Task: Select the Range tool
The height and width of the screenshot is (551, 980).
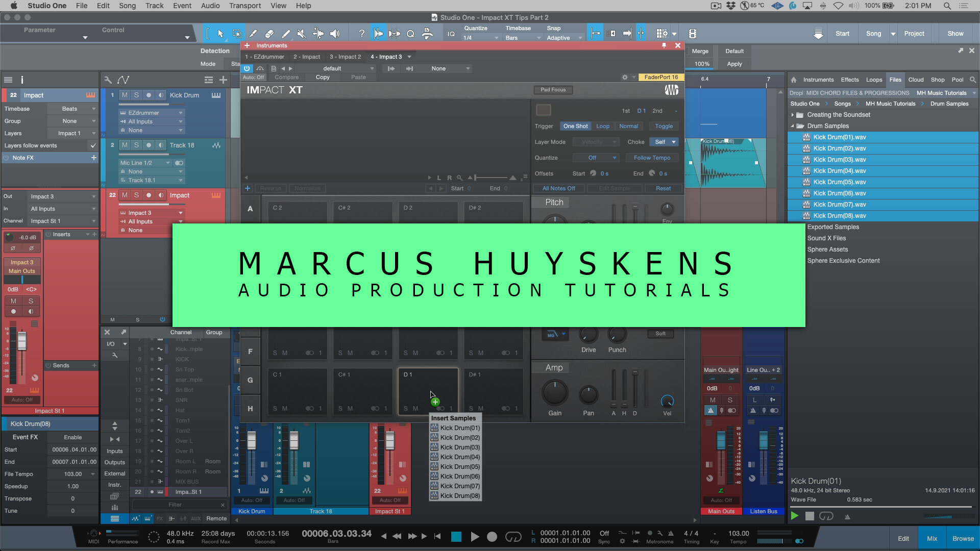Action: coord(237,34)
